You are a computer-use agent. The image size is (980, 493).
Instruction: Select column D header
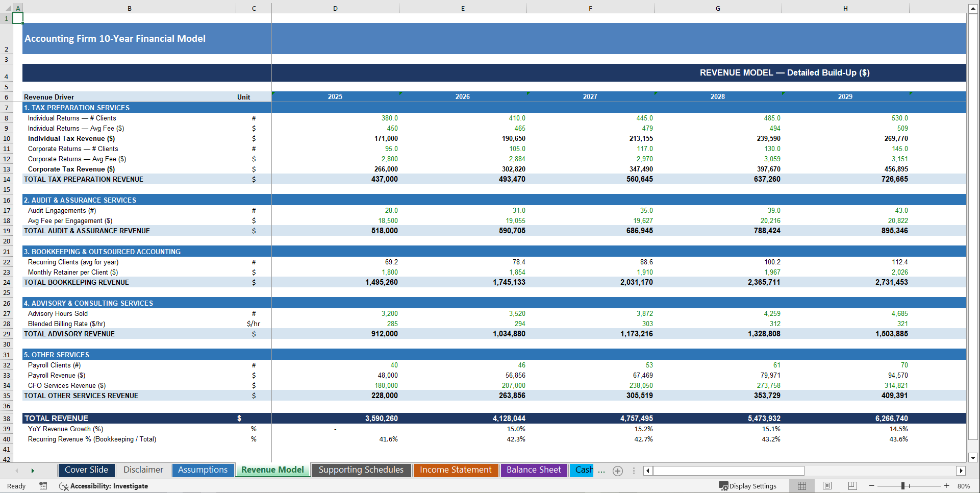[x=335, y=8]
